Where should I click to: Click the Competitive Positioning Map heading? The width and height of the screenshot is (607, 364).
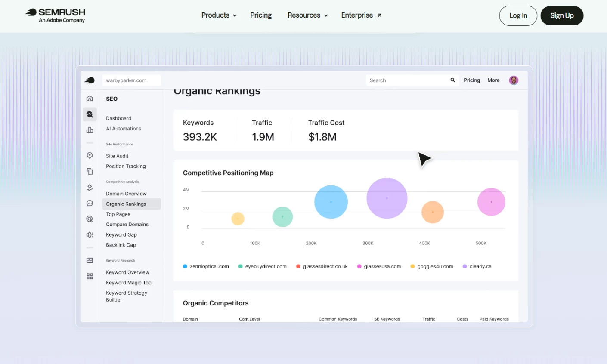pyautogui.click(x=228, y=173)
